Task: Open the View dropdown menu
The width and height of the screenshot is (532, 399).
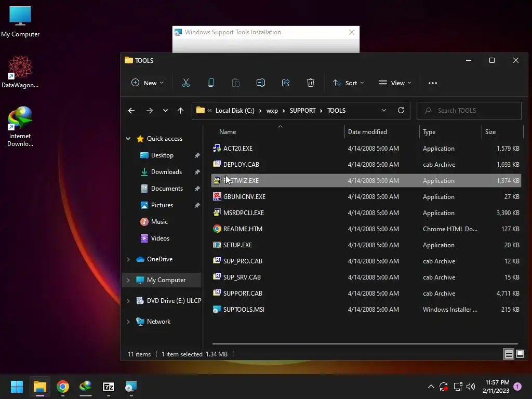Action: (395, 83)
